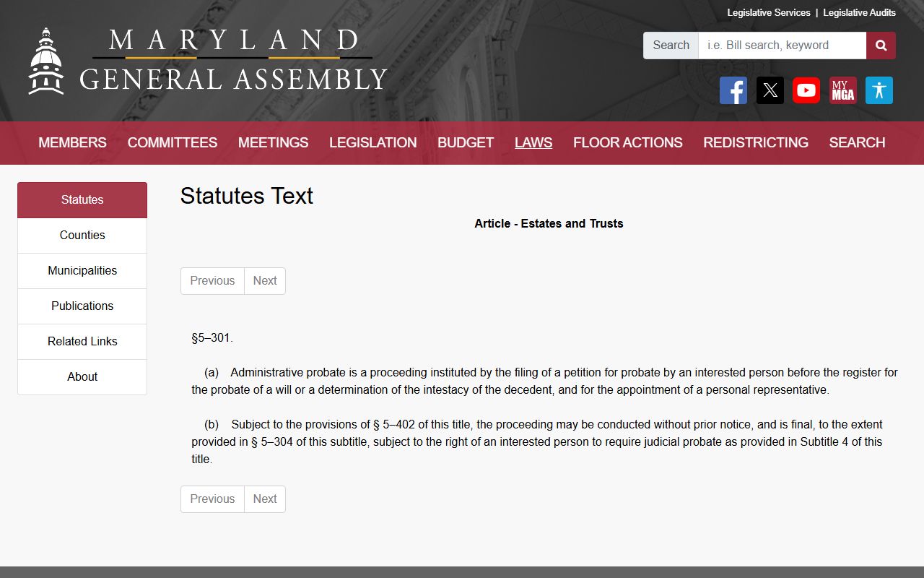Focus the bill search keyword field

click(x=782, y=46)
